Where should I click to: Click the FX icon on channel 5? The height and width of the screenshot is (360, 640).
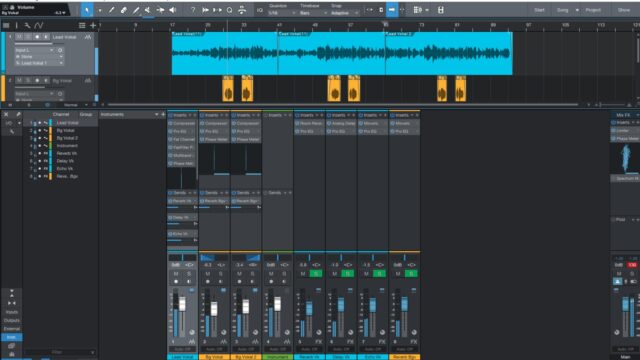coord(319,341)
